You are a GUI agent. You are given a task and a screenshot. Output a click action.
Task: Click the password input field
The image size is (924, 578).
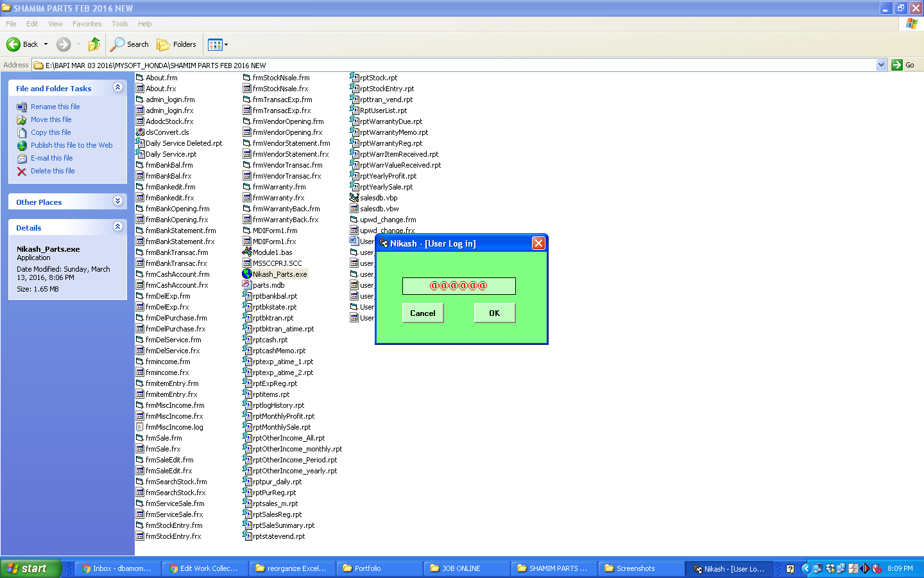click(459, 286)
